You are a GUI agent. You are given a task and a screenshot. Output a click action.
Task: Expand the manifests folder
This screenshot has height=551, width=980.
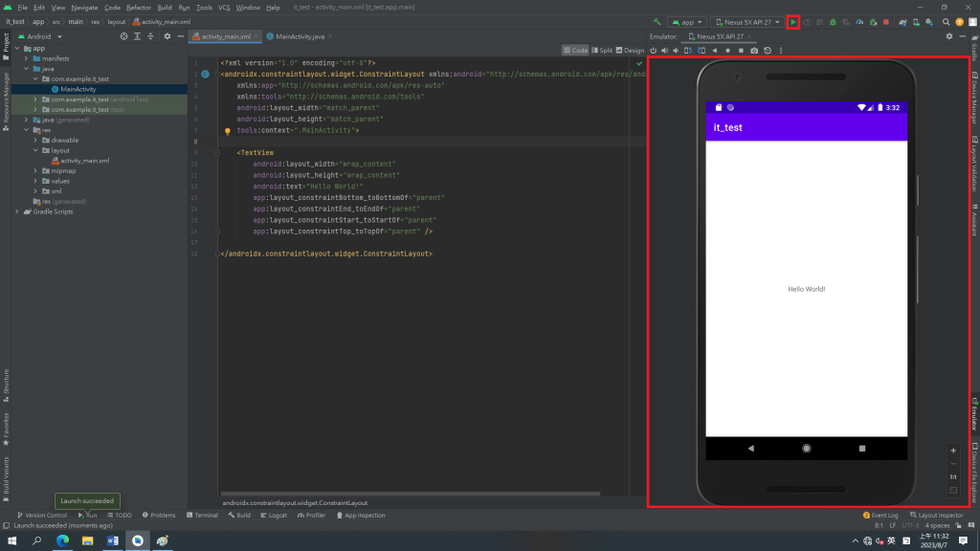coord(26,58)
